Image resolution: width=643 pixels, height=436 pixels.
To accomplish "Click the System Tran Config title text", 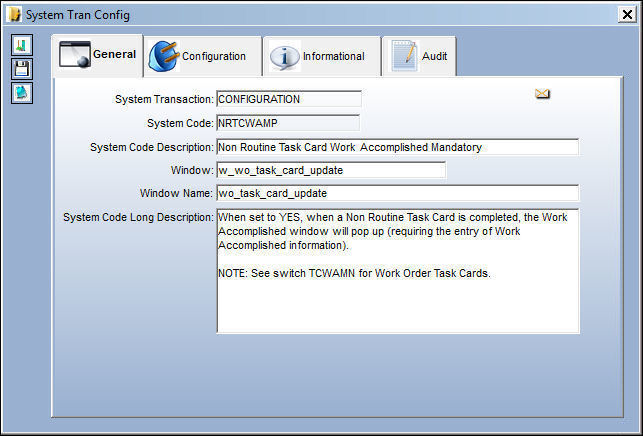I will [78, 15].
